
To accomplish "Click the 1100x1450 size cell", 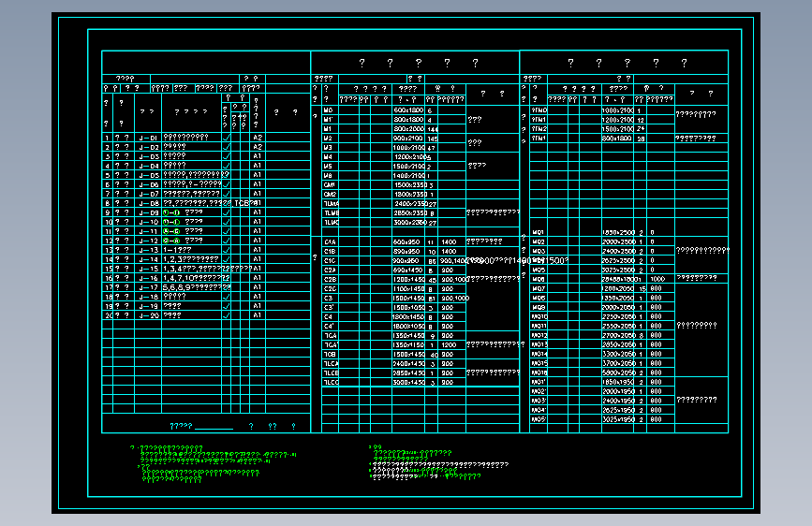I will click(x=408, y=288).
